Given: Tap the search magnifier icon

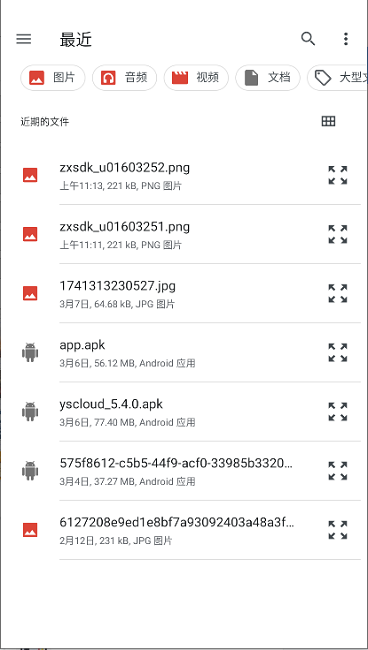Looking at the screenshot, I should [x=308, y=39].
